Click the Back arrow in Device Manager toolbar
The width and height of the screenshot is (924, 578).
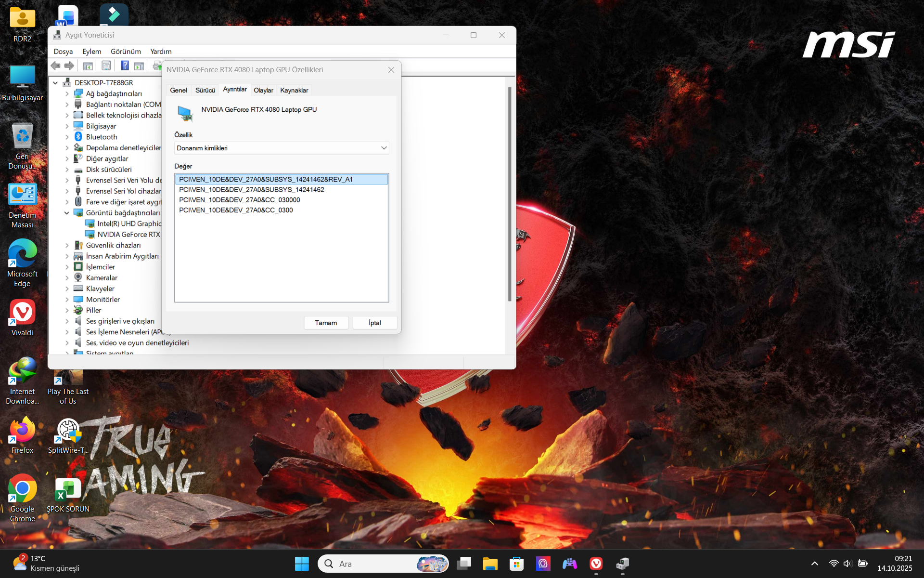click(x=56, y=66)
